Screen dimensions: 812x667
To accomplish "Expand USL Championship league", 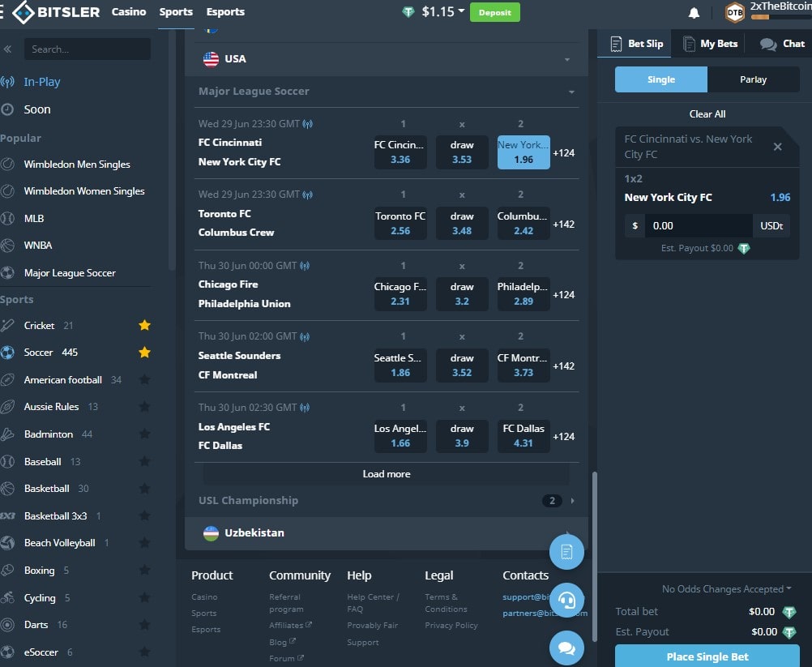I will coord(572,501).
